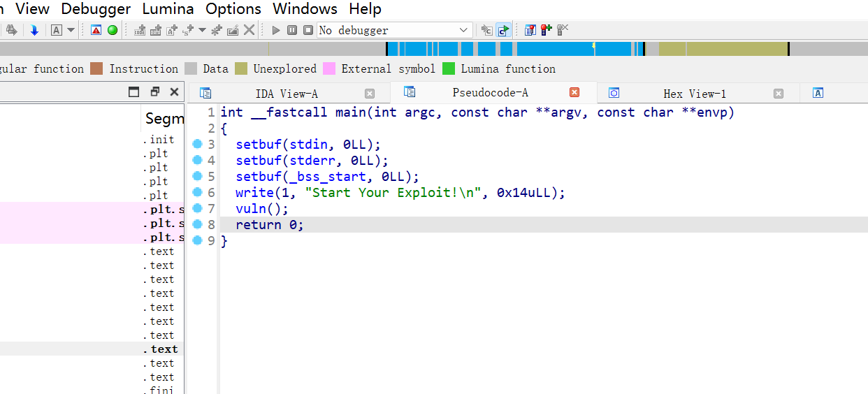Screen dimensions: 868x394
Task: Expand the dropdown arrow beside the A icon
Action: coord(71,30)
